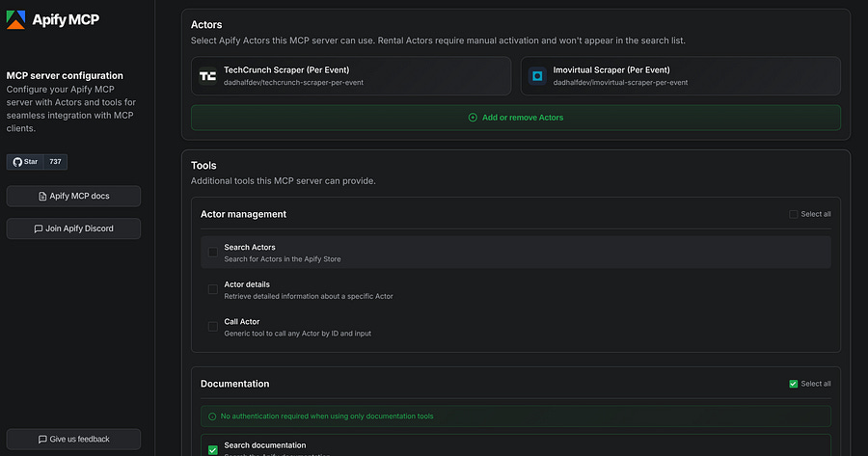
Task: Click the Apify MCP logo icon
Action: (15, 19)
